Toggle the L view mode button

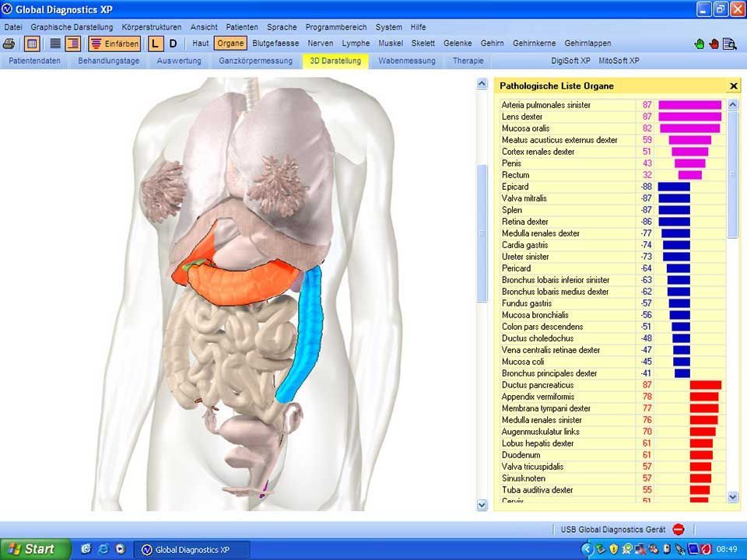156,44
